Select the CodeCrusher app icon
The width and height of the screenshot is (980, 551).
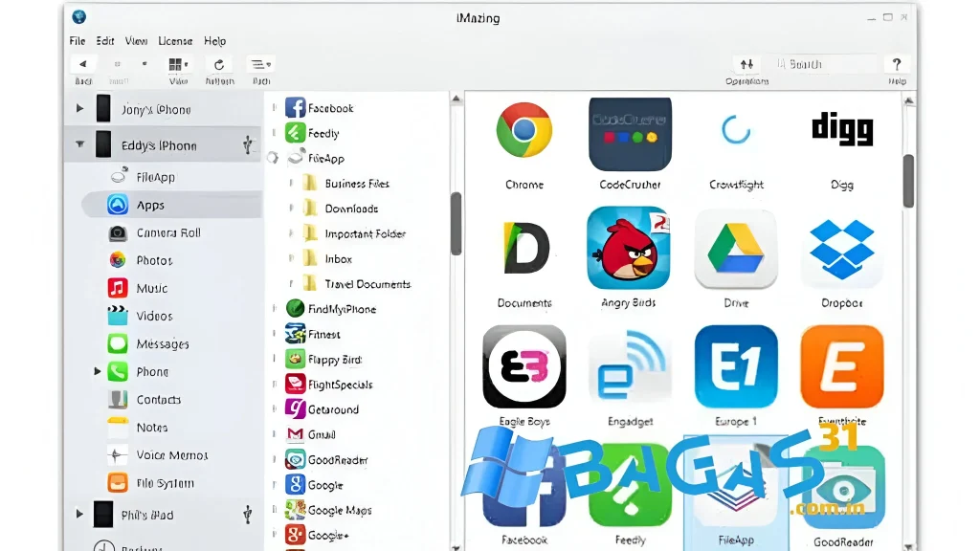[630, 134]
